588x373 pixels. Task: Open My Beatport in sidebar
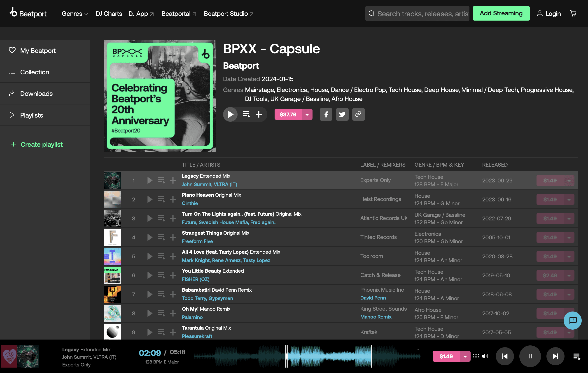pyautogui.click(x=45, y=51)
